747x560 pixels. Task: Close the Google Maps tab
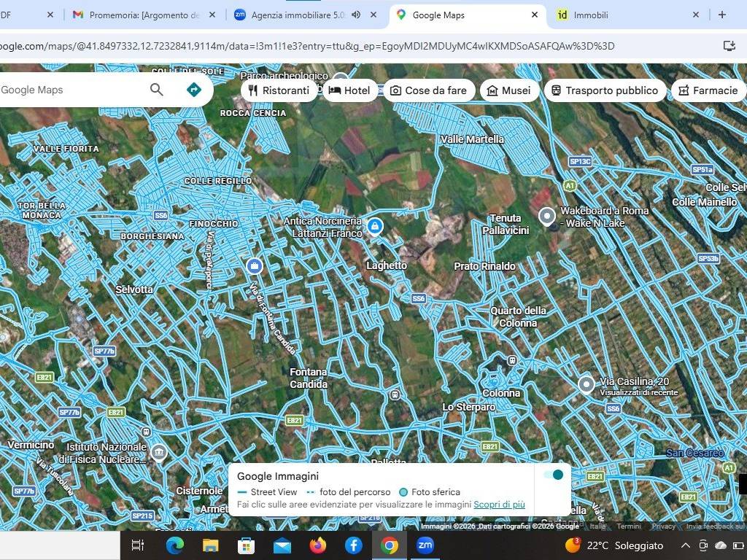535,15
